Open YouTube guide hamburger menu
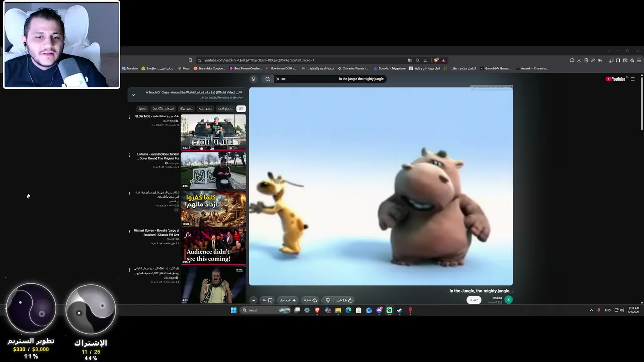Screen dimensions: 644x362 click(633, 79)
